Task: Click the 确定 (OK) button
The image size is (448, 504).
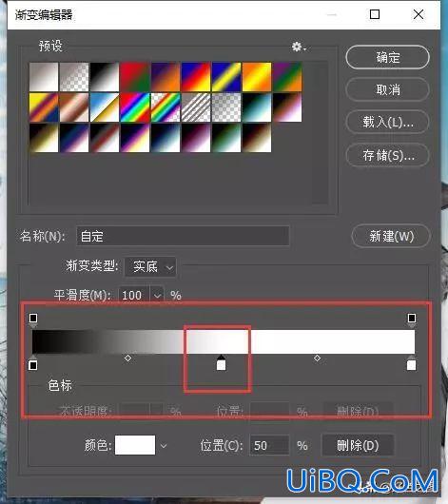Action: pyautogui.click(x=387, y=57)
